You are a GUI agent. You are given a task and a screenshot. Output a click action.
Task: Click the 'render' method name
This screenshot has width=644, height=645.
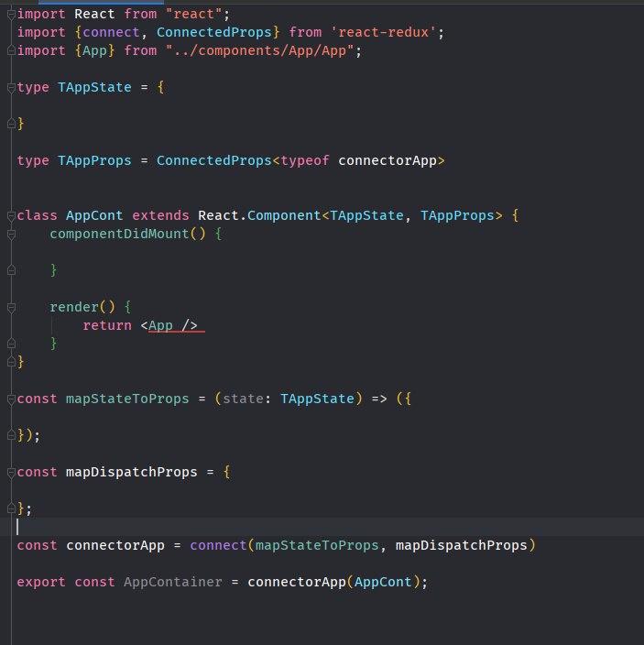click(x=74, y=307)
